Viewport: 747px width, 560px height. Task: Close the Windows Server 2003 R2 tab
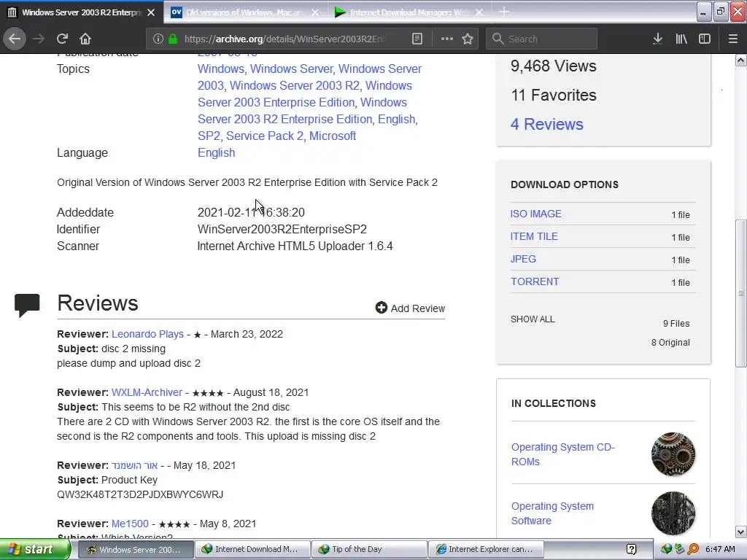click(151, 12)
